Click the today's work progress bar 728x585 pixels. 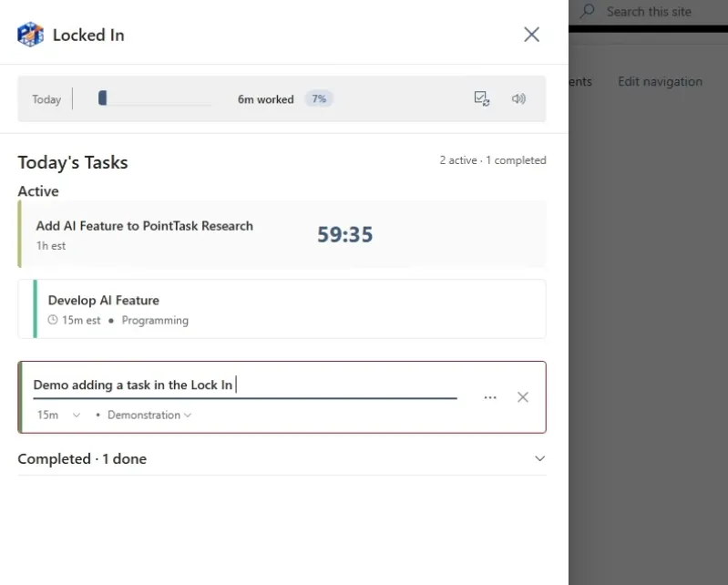pyautogui.click(x=155, y=98)
